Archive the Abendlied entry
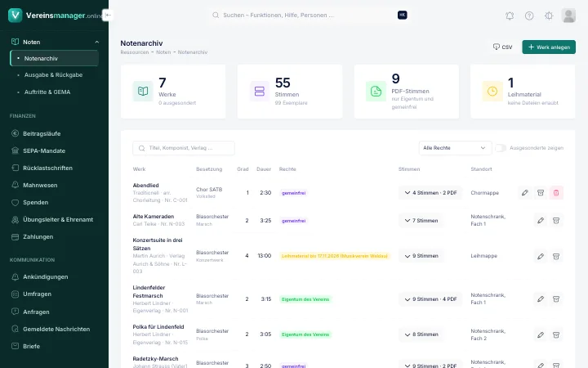The height and width of the screenshot is (368, 588). (x=541, y=193)
